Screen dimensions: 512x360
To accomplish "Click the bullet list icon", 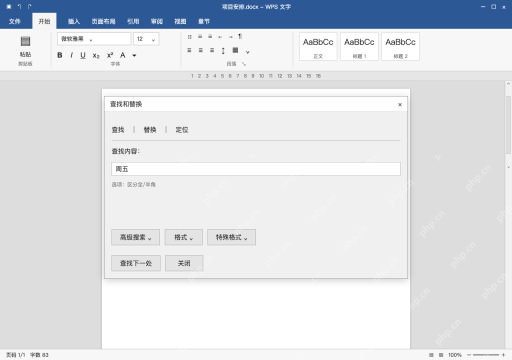I will pyautogui.click(x=189, y=37).
